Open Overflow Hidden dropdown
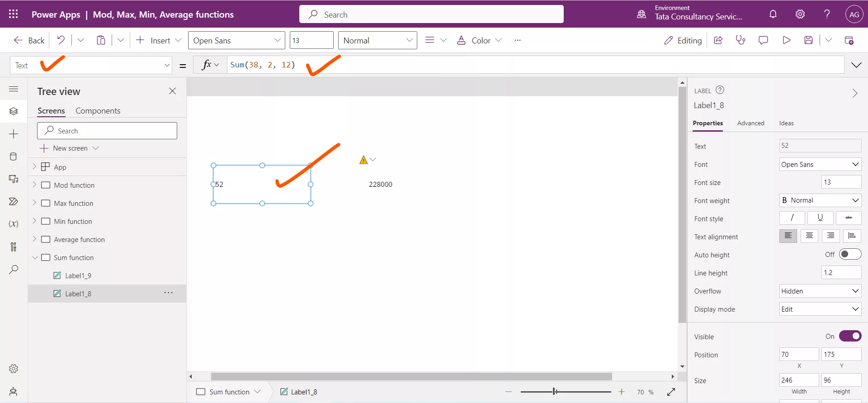The width and height of the screenshot is (868, 403). point(820,291)
